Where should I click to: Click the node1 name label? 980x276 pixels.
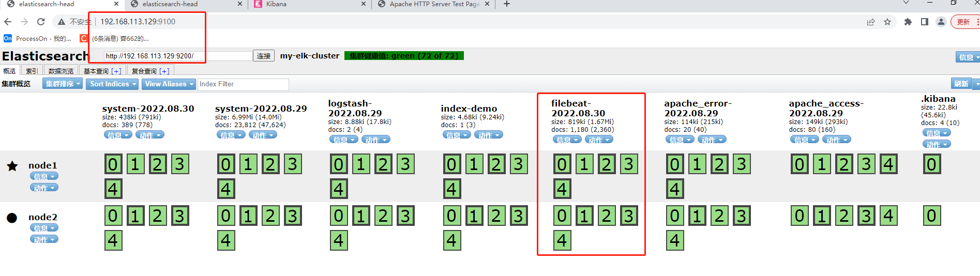click(x=43, y=165)
